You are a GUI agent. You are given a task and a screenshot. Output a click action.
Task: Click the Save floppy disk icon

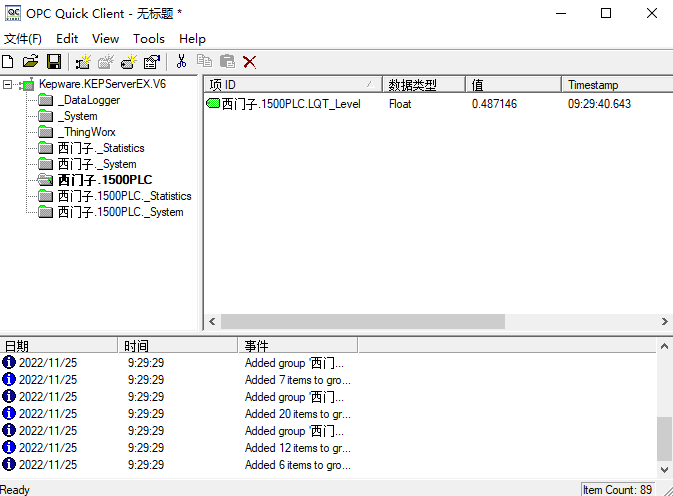pyautogui.click(x=54, y=62)
